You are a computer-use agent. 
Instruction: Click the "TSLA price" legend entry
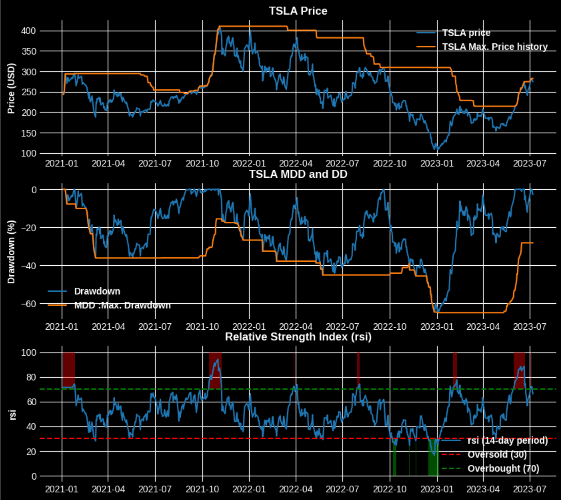(466, 33)
